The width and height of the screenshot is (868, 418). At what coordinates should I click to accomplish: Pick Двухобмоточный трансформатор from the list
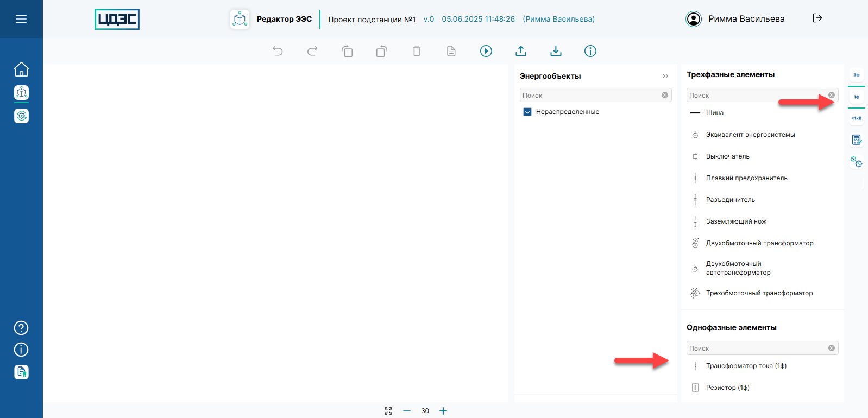coord(759,243)
